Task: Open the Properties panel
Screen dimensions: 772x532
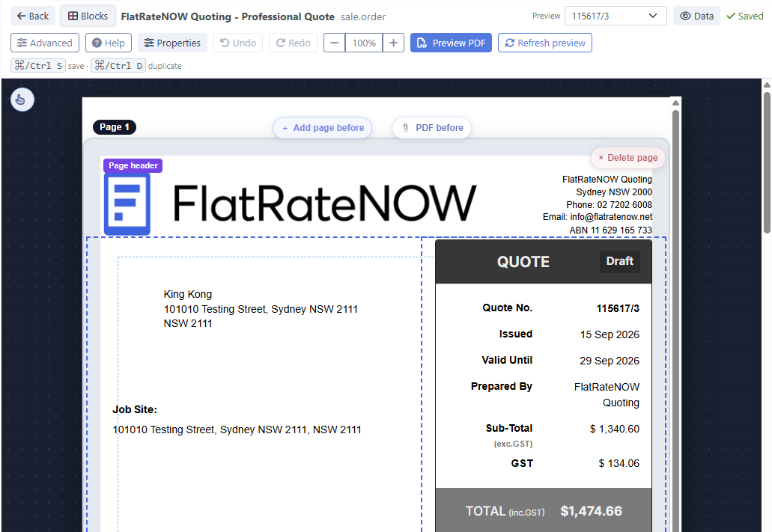Action: click(x=172, y=43)
